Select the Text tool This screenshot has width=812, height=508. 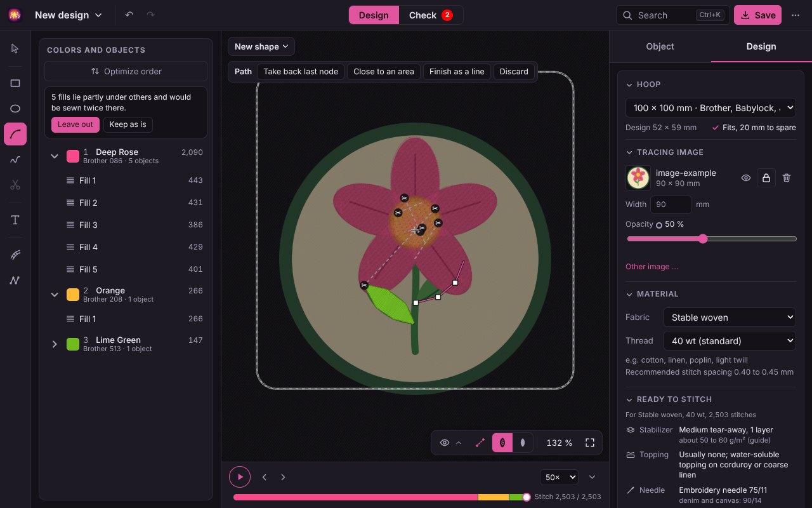(x=15, y=220)
